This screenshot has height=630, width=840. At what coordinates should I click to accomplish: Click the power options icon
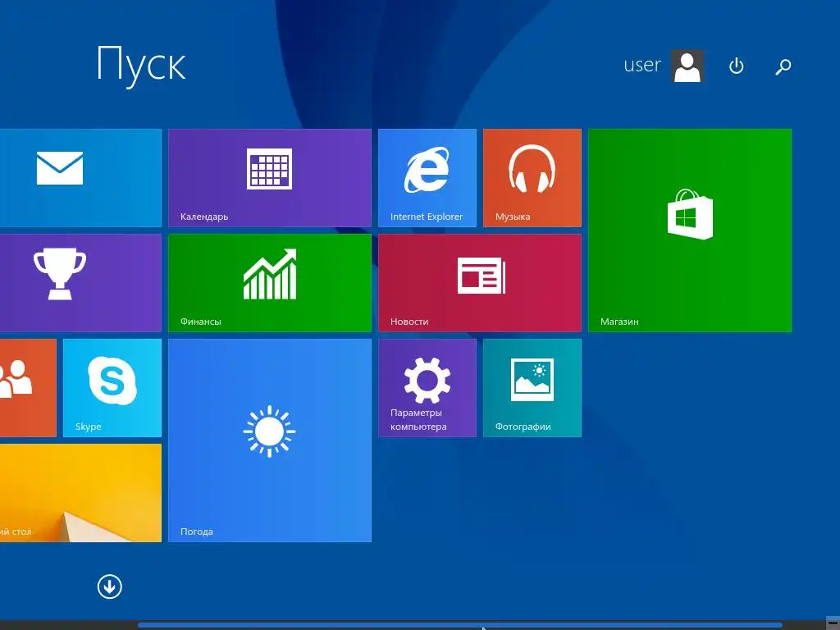pyautogui.click(x=736, y=66)
